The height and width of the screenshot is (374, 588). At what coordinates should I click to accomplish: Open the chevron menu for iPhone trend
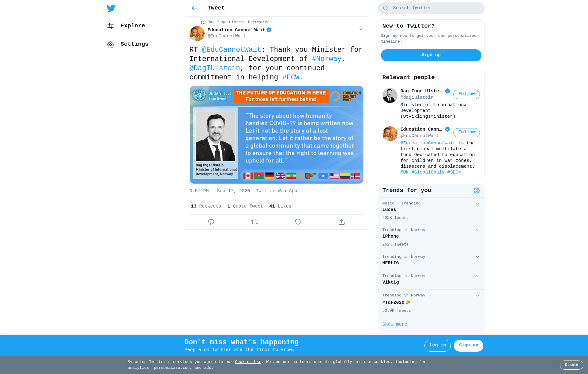coord(477,230)
